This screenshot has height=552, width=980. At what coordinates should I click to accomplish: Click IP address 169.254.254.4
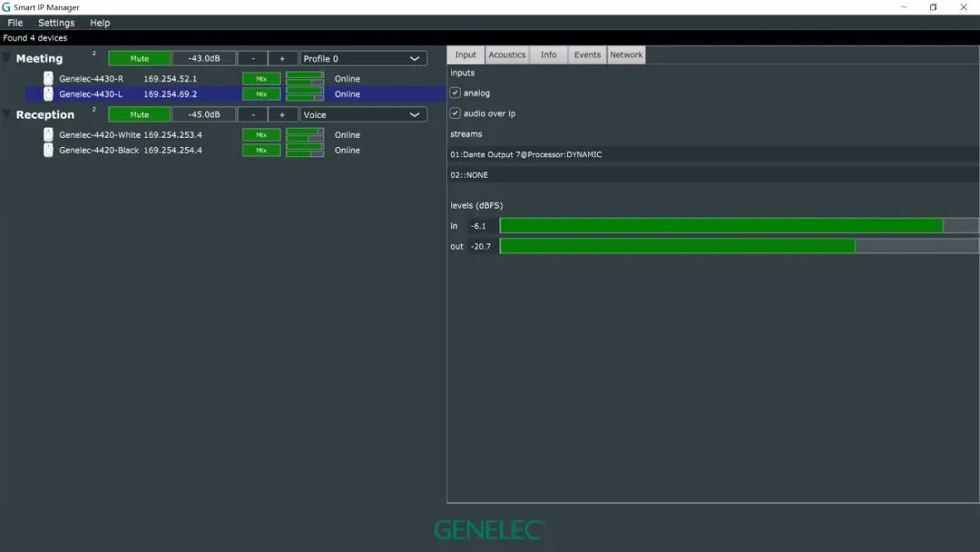(173, 150)
